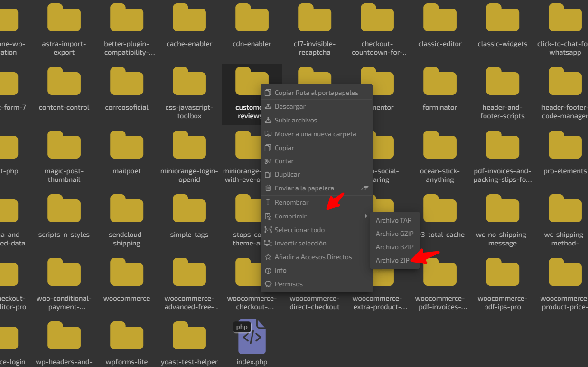Select the miniorange-login-openid folder
This screenshot has width=588, height=367.
189,157
